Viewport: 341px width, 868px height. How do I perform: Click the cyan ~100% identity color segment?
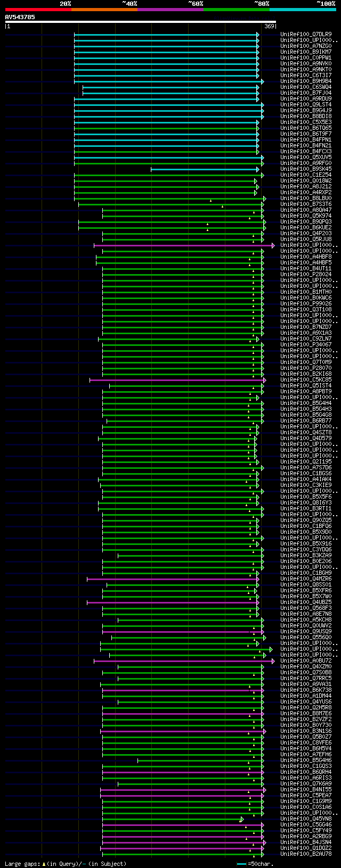tap(303, 10)
